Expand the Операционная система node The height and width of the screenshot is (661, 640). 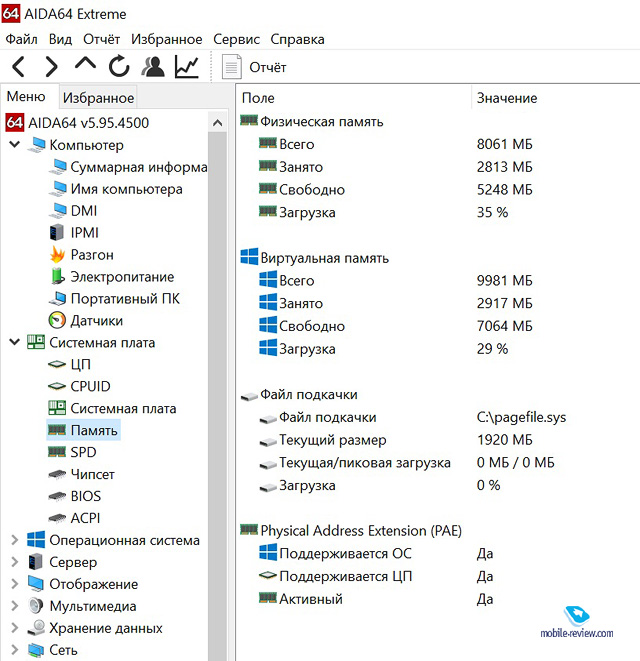(x=15, y=540)
